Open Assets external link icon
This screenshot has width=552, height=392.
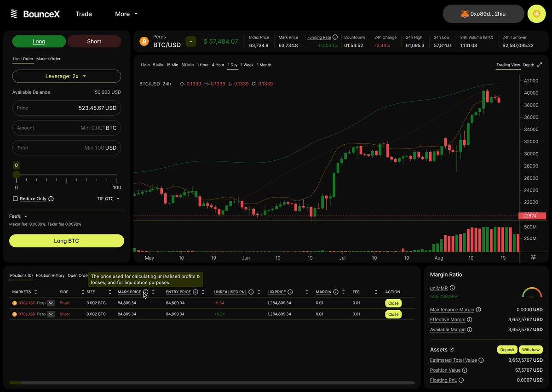[x=452, y=350]
